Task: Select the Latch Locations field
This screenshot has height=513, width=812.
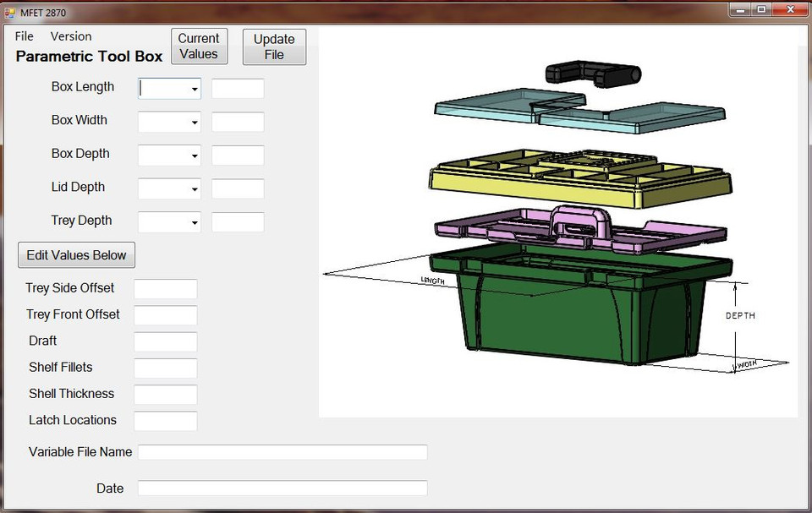Action: pos(165,421)
